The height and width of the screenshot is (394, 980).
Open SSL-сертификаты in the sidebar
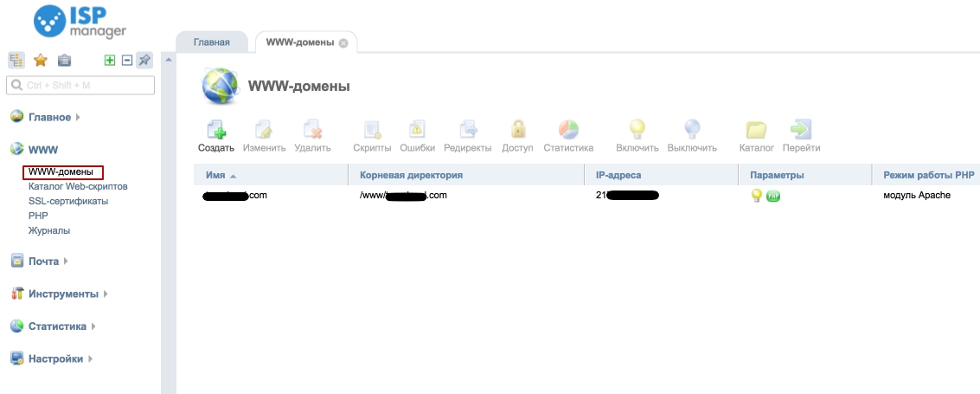[68, 201]
